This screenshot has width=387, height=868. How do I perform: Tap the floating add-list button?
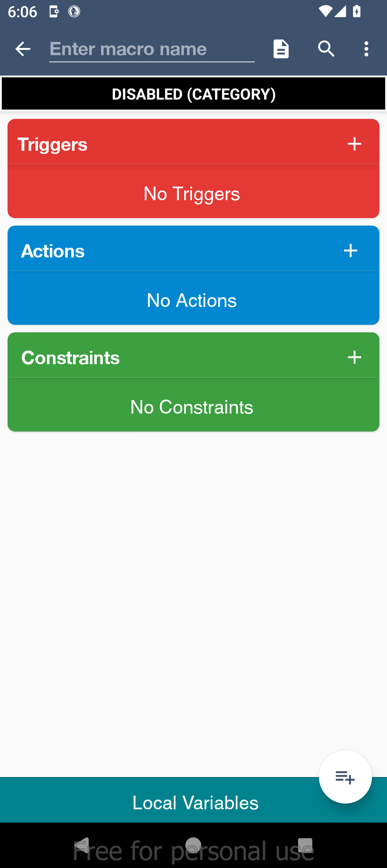click(x=345, y=777)
